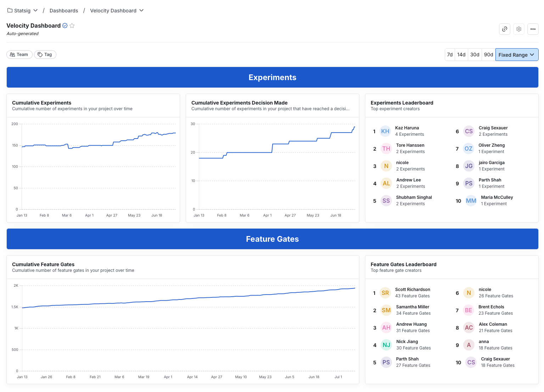Screen dimensions: 544x392
Task: Switch time range to 7d
Action: click(x=450, y=55)
